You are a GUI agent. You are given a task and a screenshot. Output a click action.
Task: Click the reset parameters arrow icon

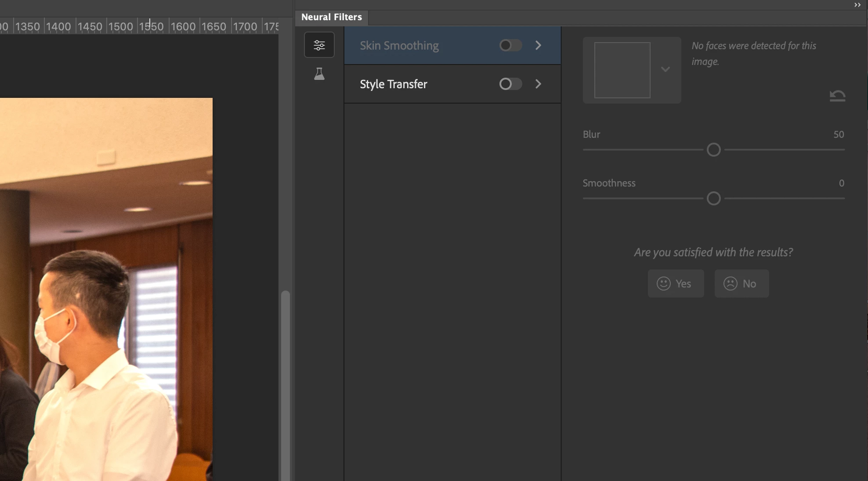pyautogui.click(x=837, y=95)
